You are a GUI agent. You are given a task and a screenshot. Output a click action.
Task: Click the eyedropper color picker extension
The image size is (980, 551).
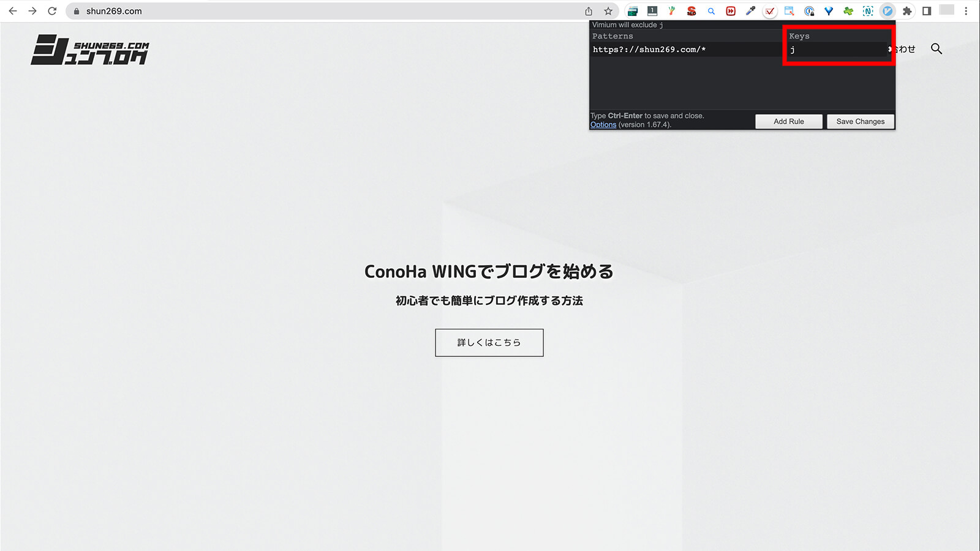coord(750,11)
